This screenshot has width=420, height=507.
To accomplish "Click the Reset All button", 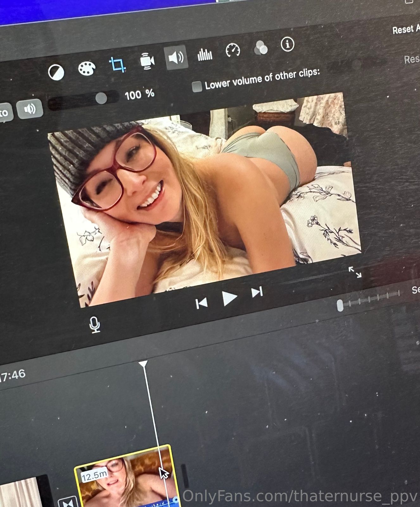I will click(x=406, y=29).
